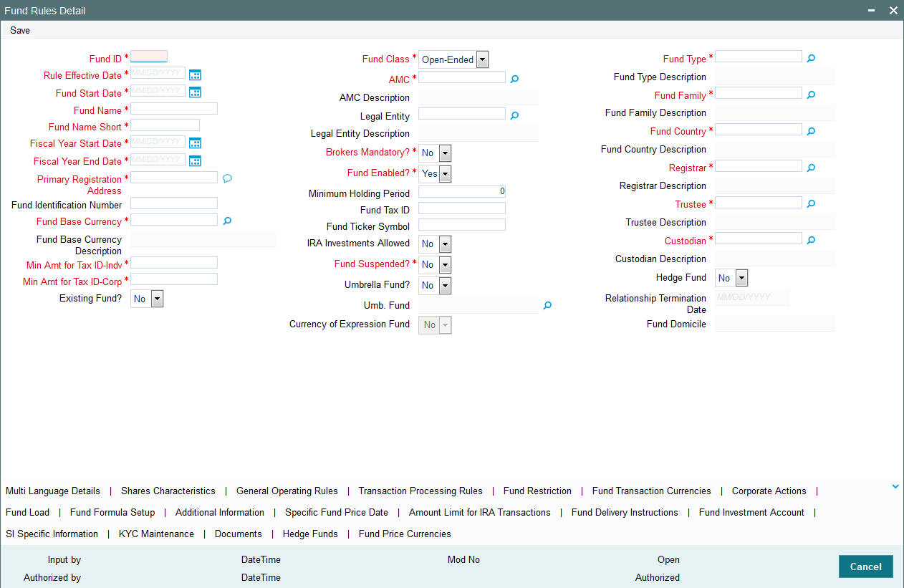Click Min Amt for Tax ID-Indv field

click(x=174, y=263)
